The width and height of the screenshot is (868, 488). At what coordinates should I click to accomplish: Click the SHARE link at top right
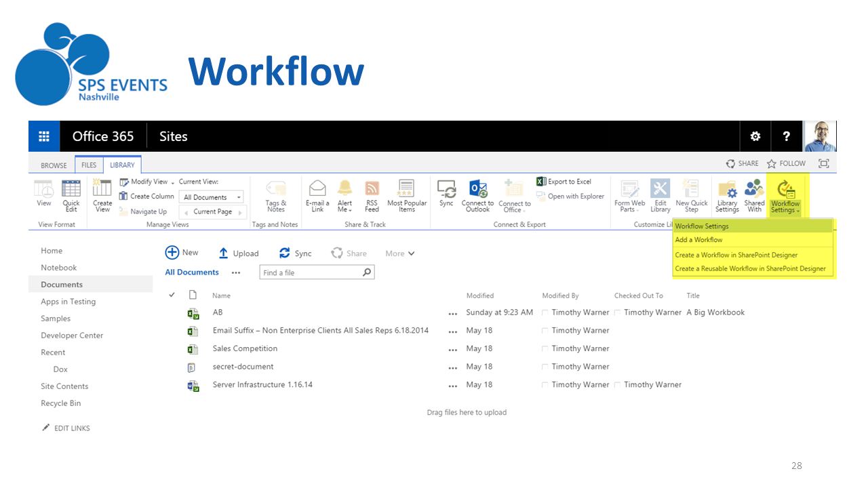[x=742, y=163]
